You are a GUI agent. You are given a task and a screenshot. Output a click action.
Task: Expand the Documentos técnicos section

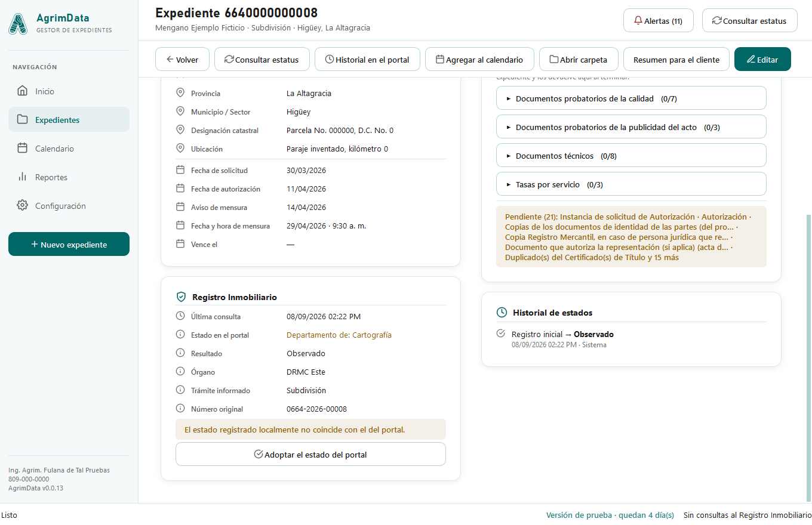coord(631,156)
